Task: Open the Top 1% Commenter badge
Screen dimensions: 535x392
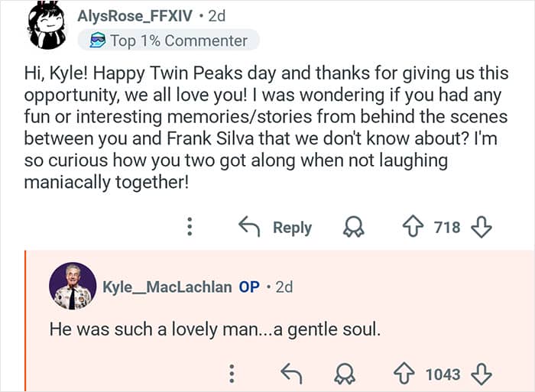Action: 168,40
